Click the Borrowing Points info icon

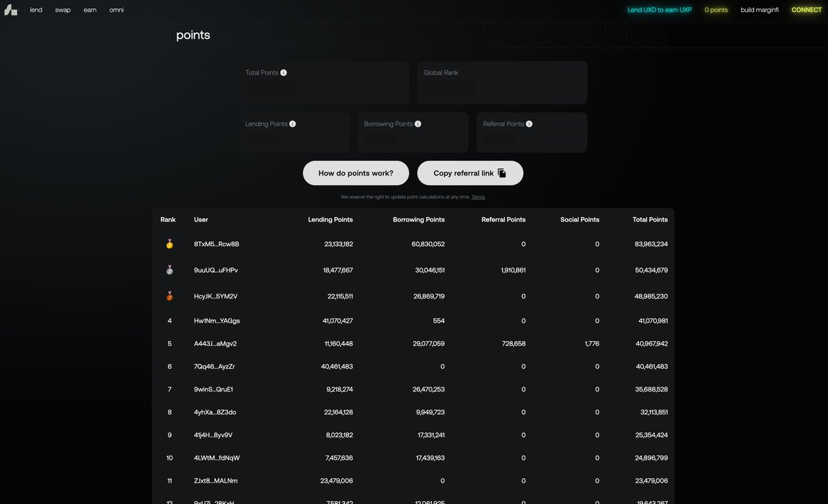418,124
